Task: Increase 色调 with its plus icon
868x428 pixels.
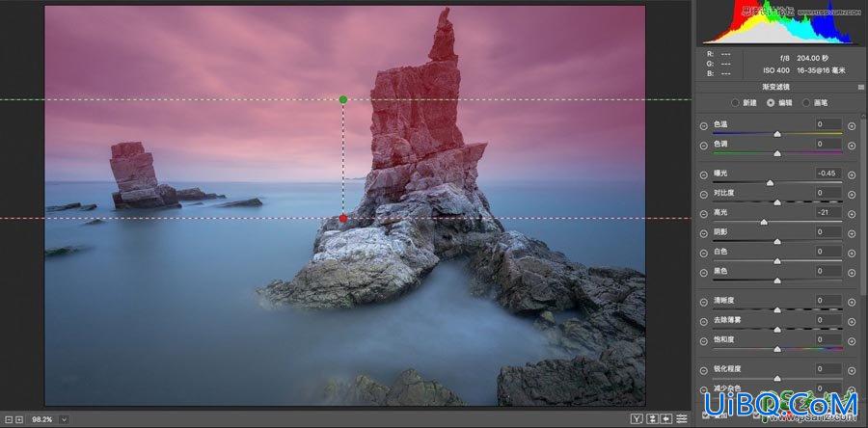Action: tap(852, 146)
